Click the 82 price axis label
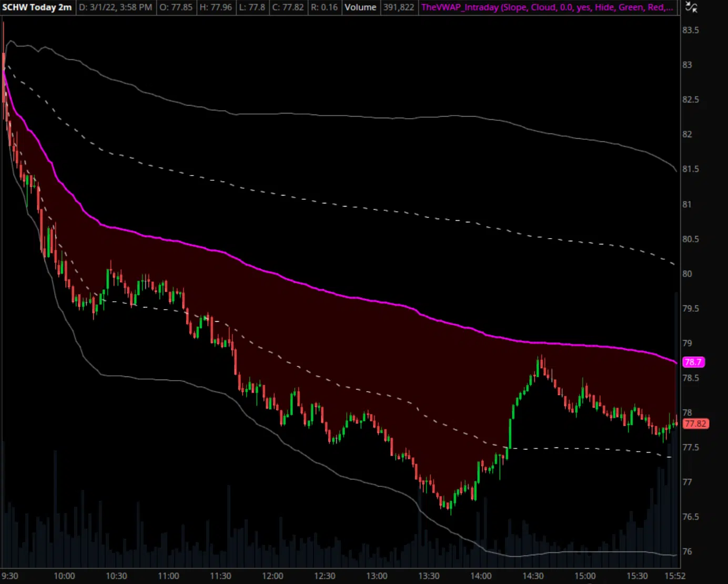Screen dimensions: 728x584 [x=687, y=134]
